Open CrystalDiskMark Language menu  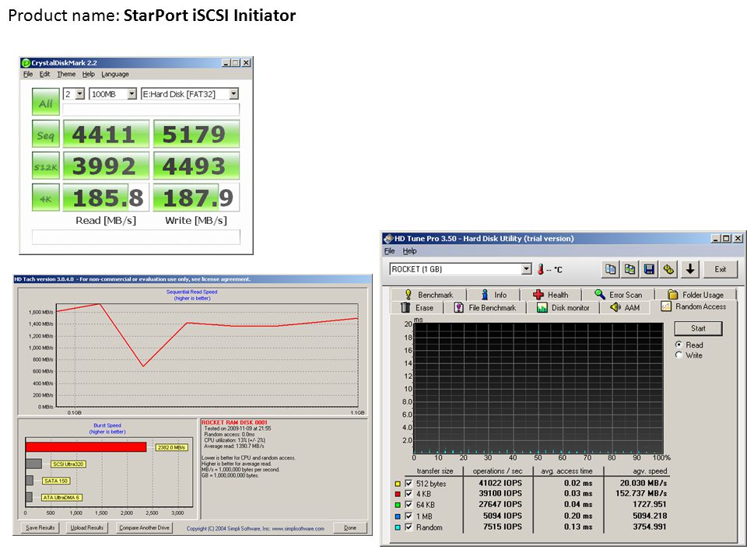pyautogui.click(x=115, y=75)
